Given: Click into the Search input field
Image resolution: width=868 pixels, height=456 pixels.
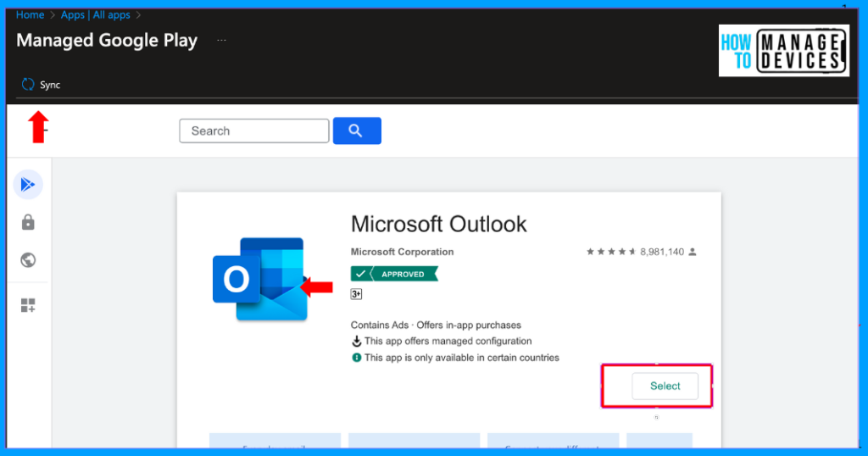Looking at the screenshot, I should (254, 131).
